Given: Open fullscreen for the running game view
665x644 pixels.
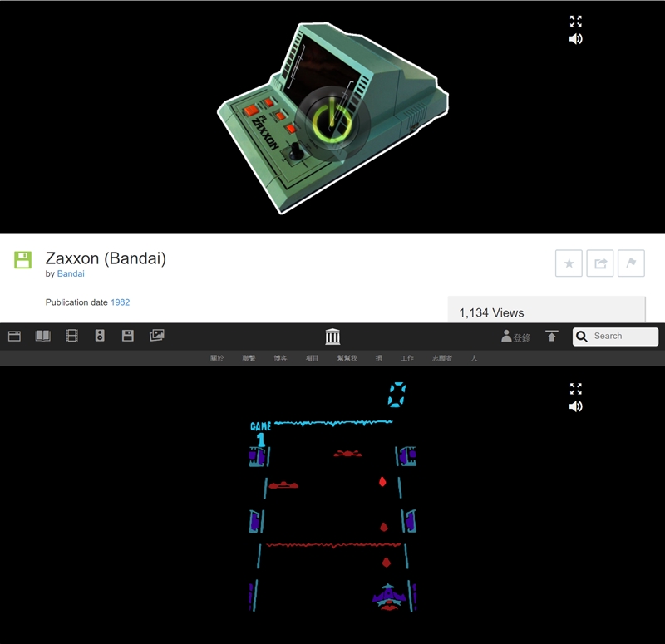Looking at the screenshot, I should 575,389.
